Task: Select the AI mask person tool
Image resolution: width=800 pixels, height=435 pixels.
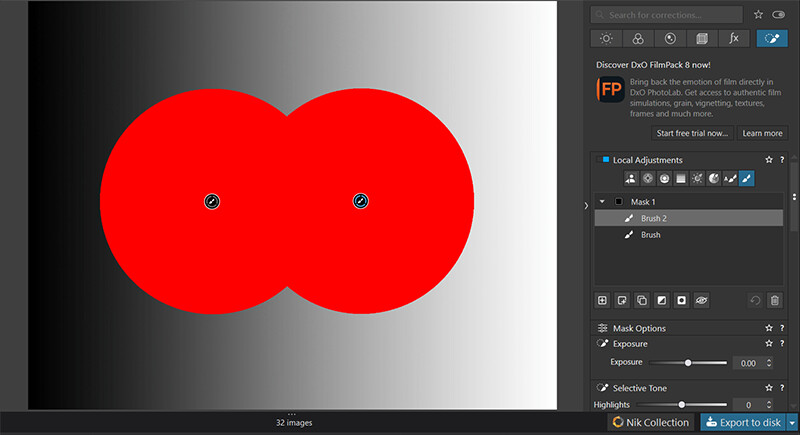Action: coord(631,178)
